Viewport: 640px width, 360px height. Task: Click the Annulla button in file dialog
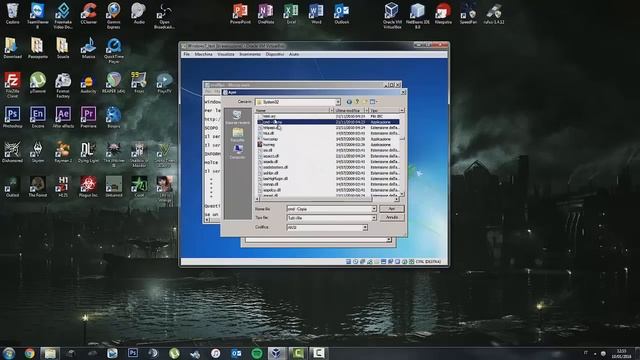391,218
